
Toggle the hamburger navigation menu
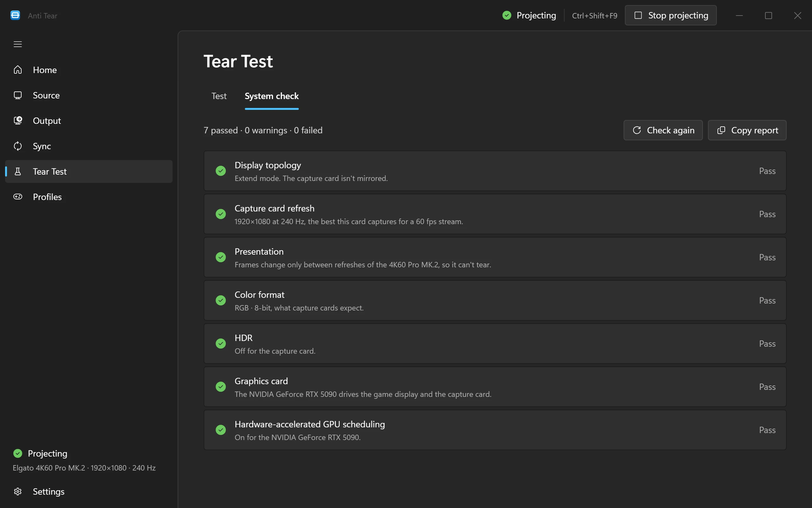[x=18, y=44]
